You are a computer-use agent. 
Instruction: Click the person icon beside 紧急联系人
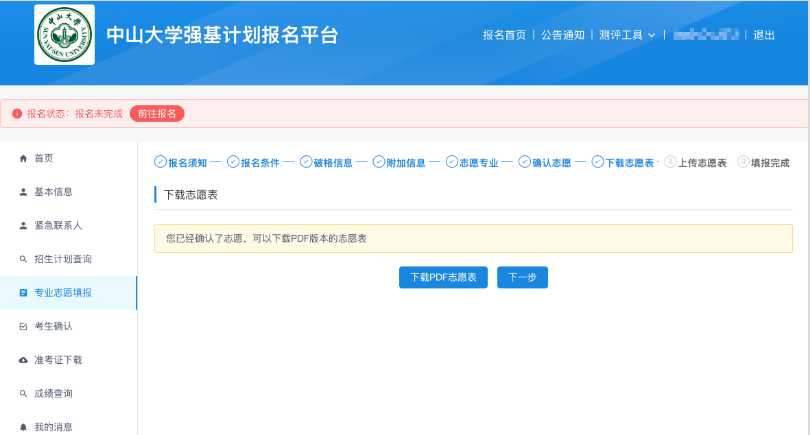click(x=24, y=226)
